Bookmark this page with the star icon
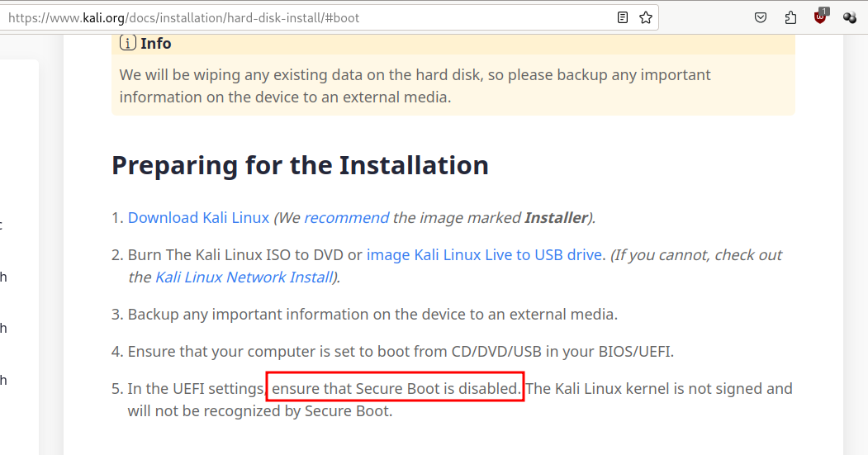This screenshot has height=455, width=868. (646, 17)
